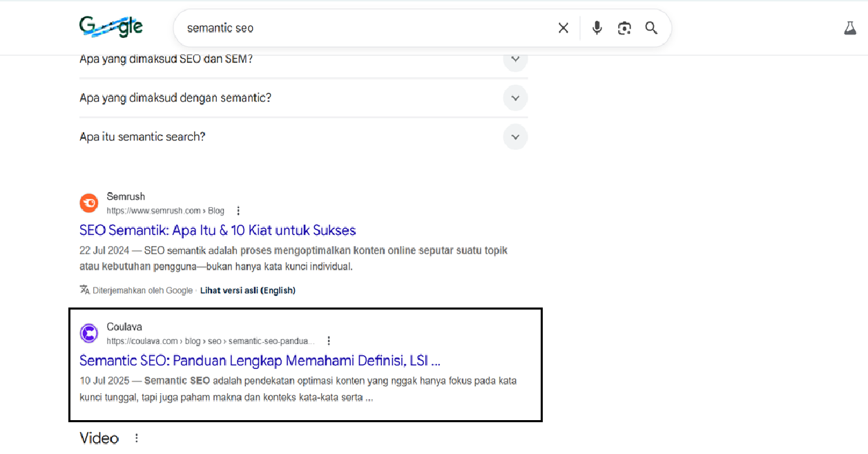Click "Lihat versi asli (English)" link
Screen dimensions: 868x454
click(x=248, y=290)
